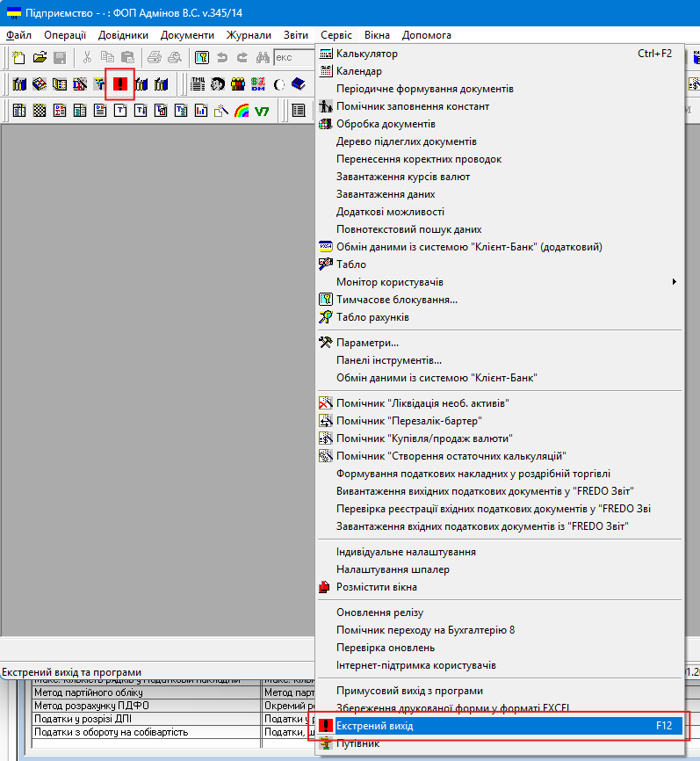700x761 pixels.
Task: Click the binoculars search icon
Action: pos(262,58)
